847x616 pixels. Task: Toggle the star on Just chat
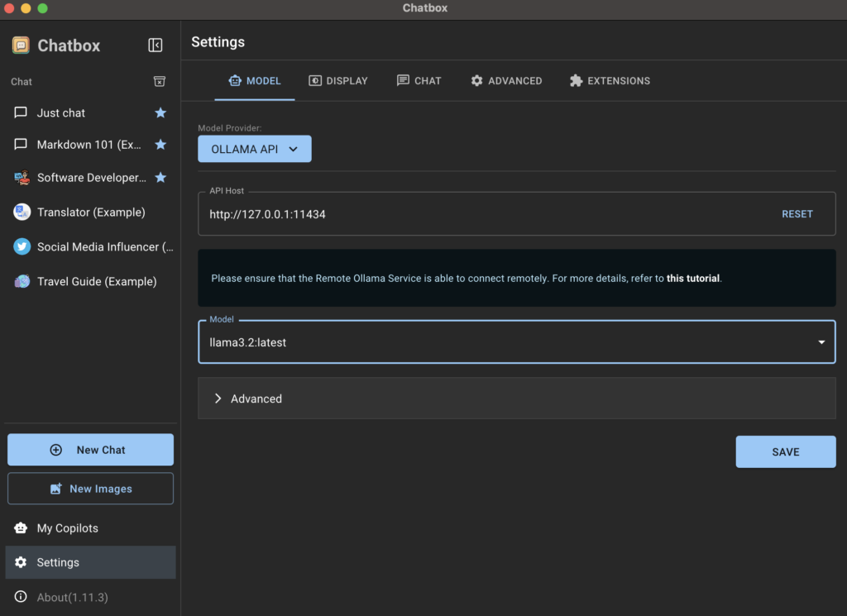[x=160, y=112]
